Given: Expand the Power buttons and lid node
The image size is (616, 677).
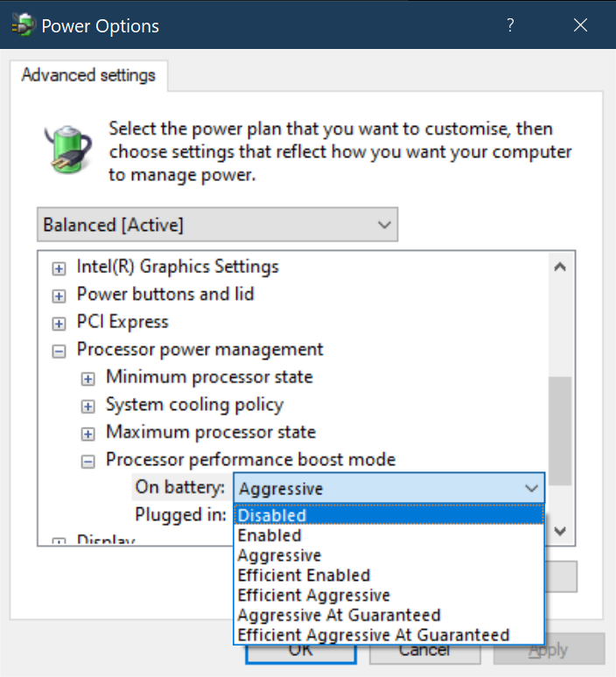Looking at the screenshot, I should (59, 296).
